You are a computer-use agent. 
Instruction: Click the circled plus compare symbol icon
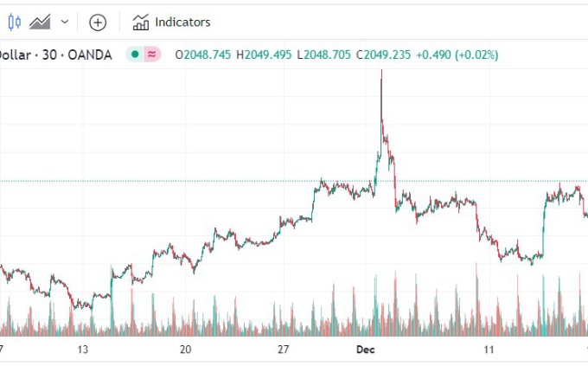click(98, 22)
